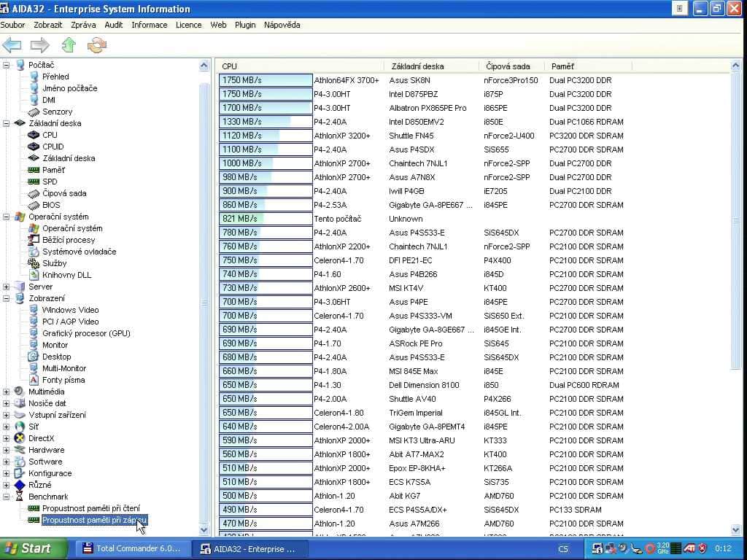
Task: Click the Forward arrow toolbar icon
Action: (x=40, y=46)
